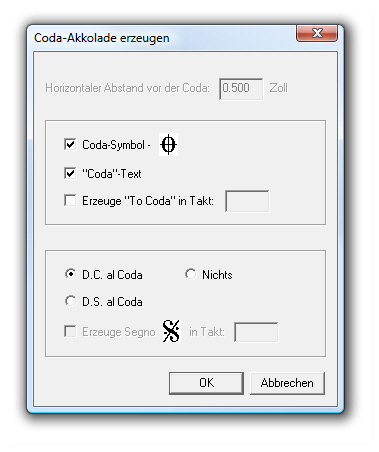This screenshot has width=379, height=452.
Task: Select the D.C. al Coda radio button
Action: [70, 274]
